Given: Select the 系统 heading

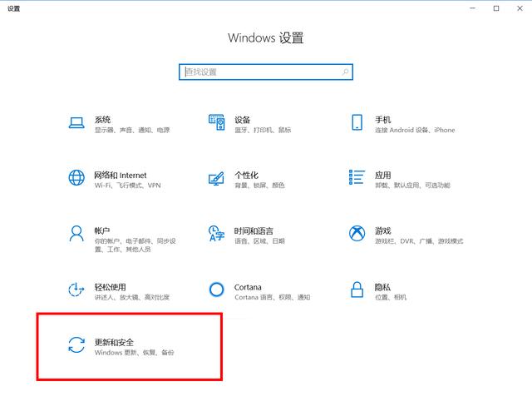Looking at the screenshot, I should pyautogui.click(x=102, y=120).
